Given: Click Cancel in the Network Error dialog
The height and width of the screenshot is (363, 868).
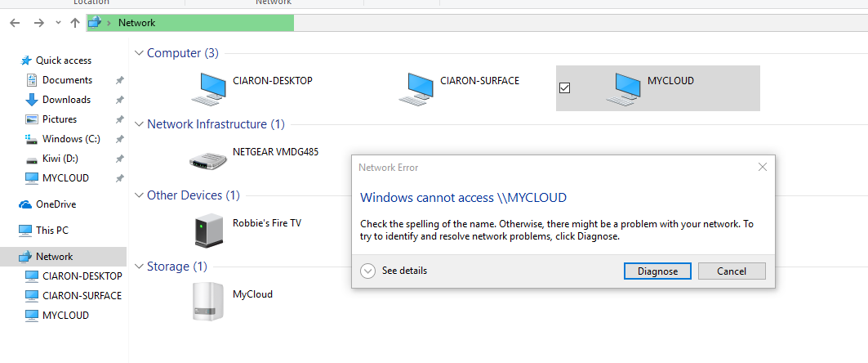Looking at the screenshot, I should [732, 271].
